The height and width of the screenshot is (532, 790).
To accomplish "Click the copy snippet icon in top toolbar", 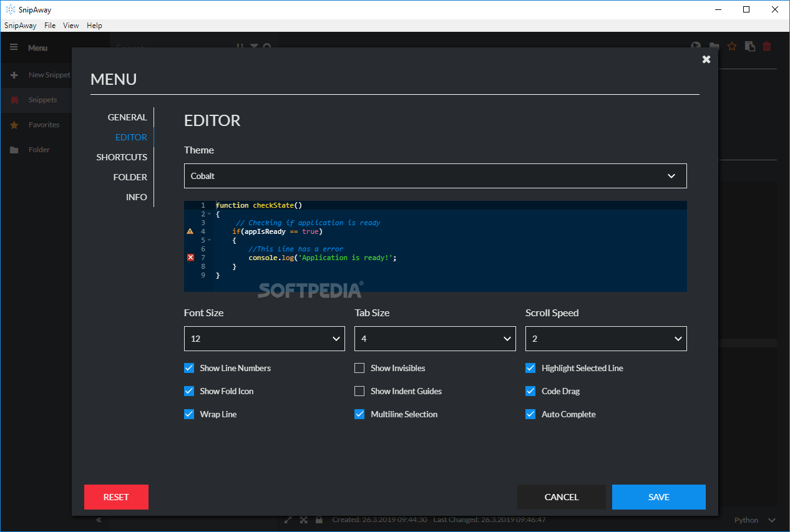I will click(x=749, y=46).
